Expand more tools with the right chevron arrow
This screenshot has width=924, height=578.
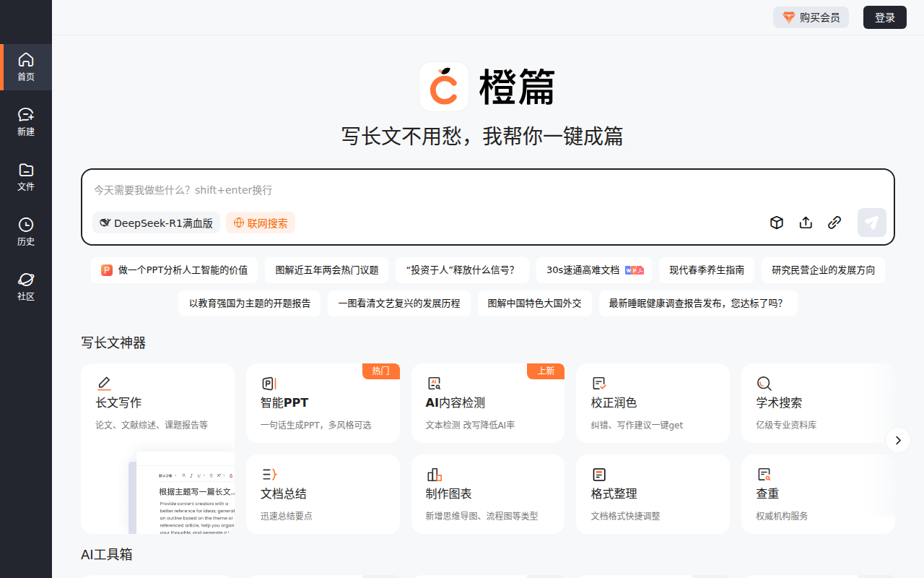tap(897, 440)
